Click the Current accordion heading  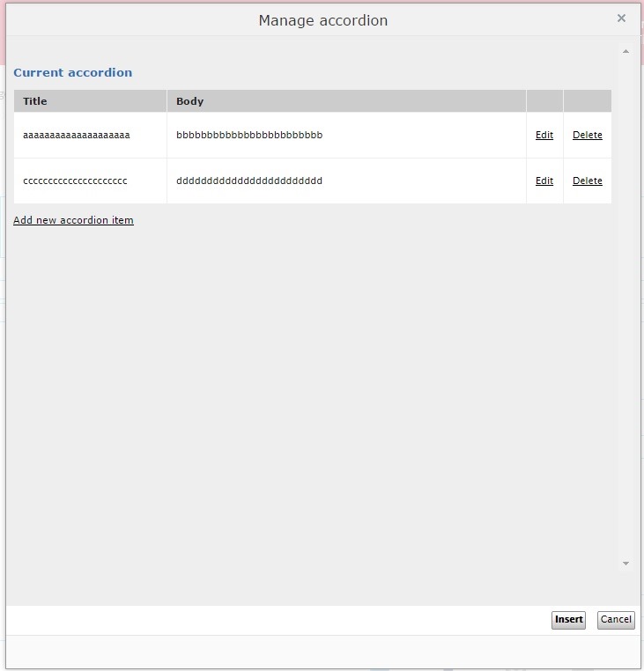click(x=73, y=73)
